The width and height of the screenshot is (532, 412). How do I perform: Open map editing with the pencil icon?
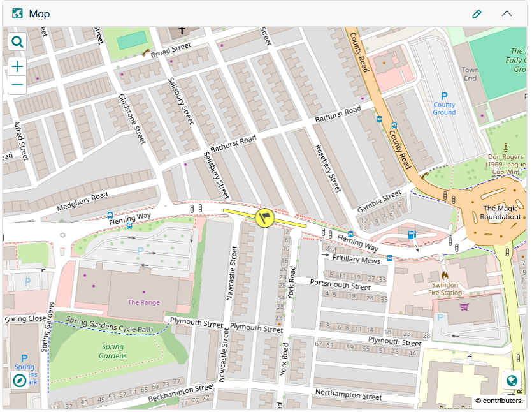tap(477, 13)
